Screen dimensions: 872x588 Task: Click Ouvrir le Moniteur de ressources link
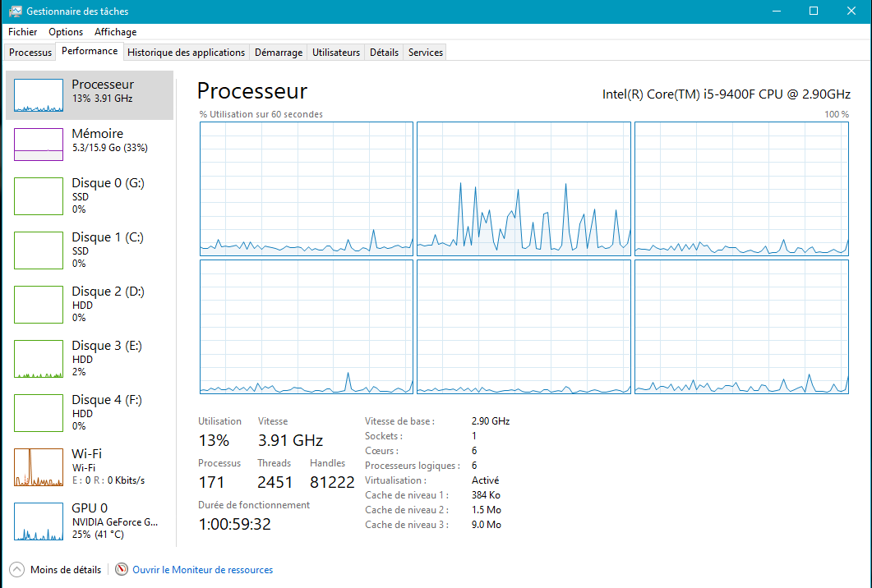tap(202, 570)
